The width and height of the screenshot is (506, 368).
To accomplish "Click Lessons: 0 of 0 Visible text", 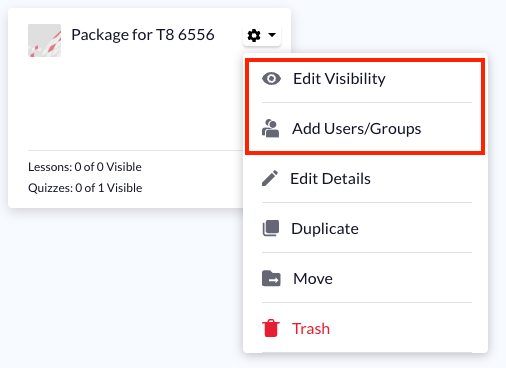I will coord(85,167).
